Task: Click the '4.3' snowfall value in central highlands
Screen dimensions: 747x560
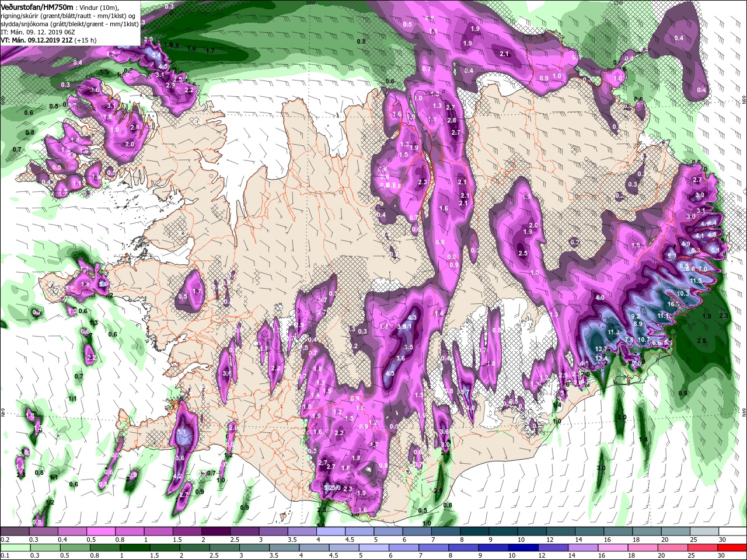Action: point(413,317)
